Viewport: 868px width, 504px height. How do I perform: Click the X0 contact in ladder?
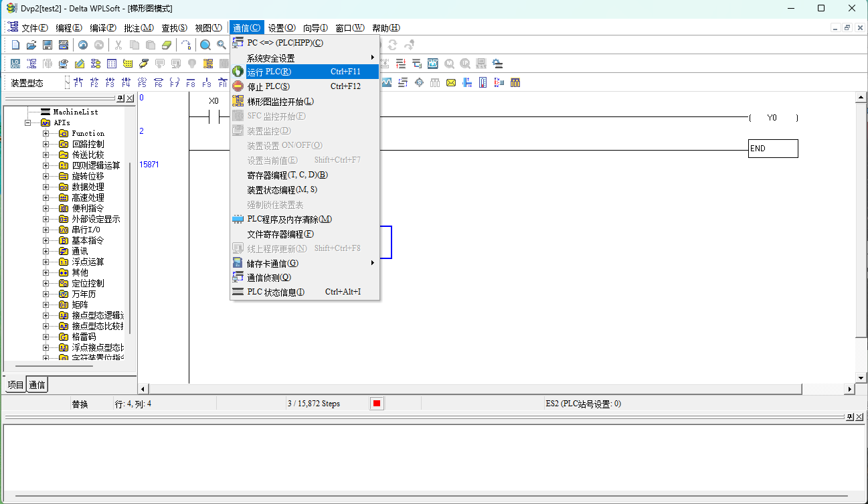(214, 117)
